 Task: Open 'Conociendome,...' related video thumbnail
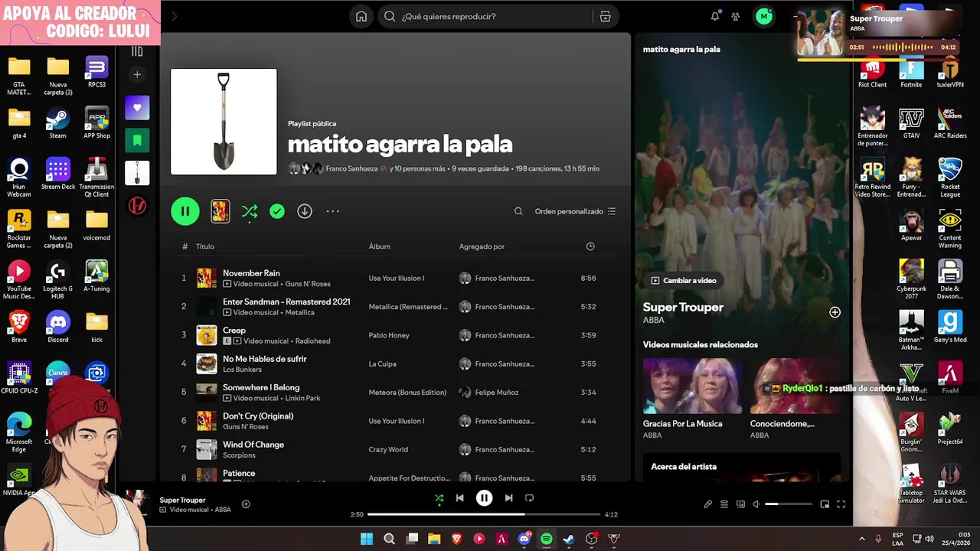(795, 386)
